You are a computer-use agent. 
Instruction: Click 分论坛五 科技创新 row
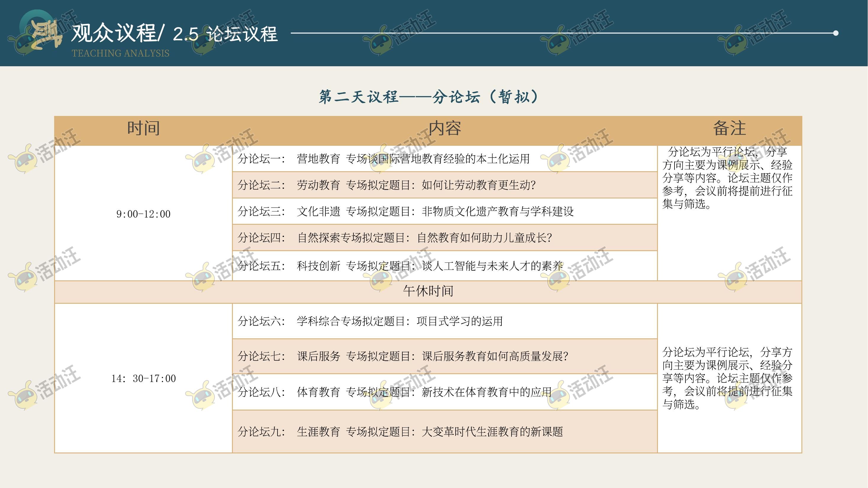click(400, 266)
